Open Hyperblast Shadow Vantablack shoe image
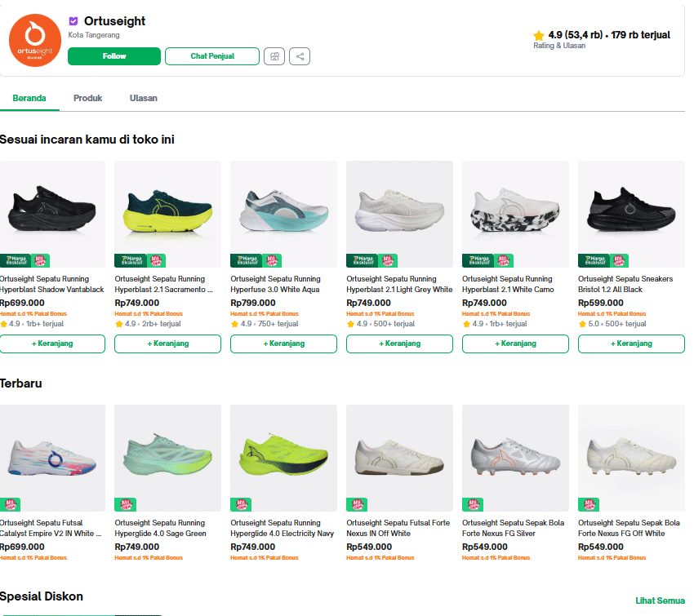 pos(52,214)
